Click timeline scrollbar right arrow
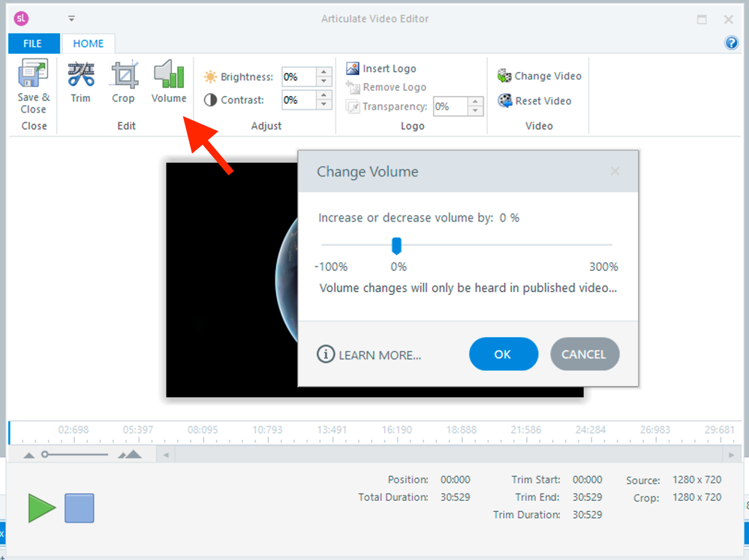749x560 pixels. tap(731, 455)
